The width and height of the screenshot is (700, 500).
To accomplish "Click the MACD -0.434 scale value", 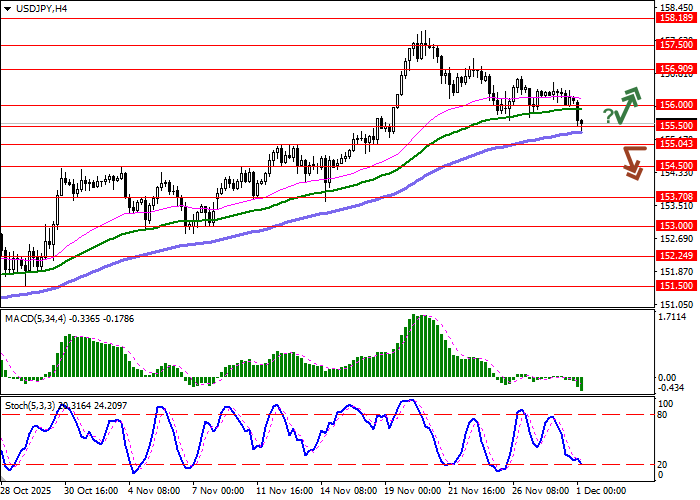I will [x=671, y=388].
